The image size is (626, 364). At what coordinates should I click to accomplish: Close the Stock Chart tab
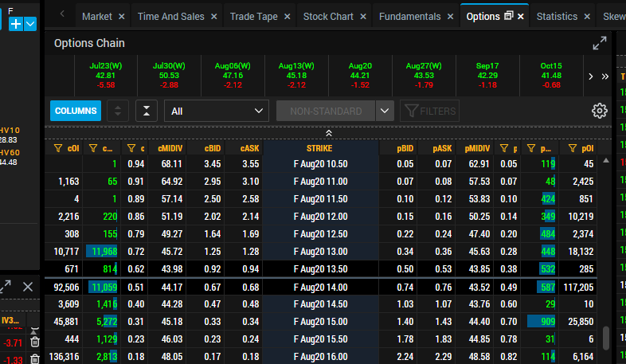tap(363, 17)
